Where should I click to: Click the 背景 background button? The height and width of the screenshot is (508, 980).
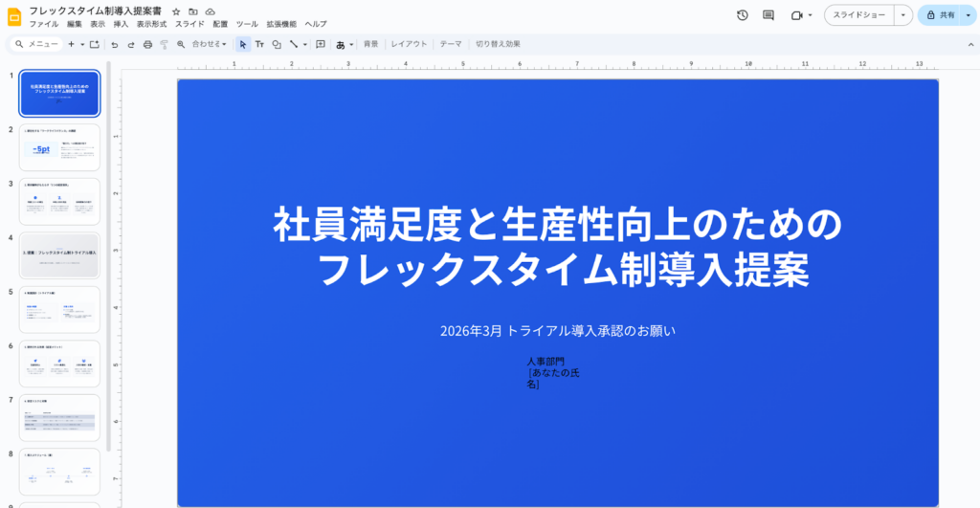(x=370, y=44)
